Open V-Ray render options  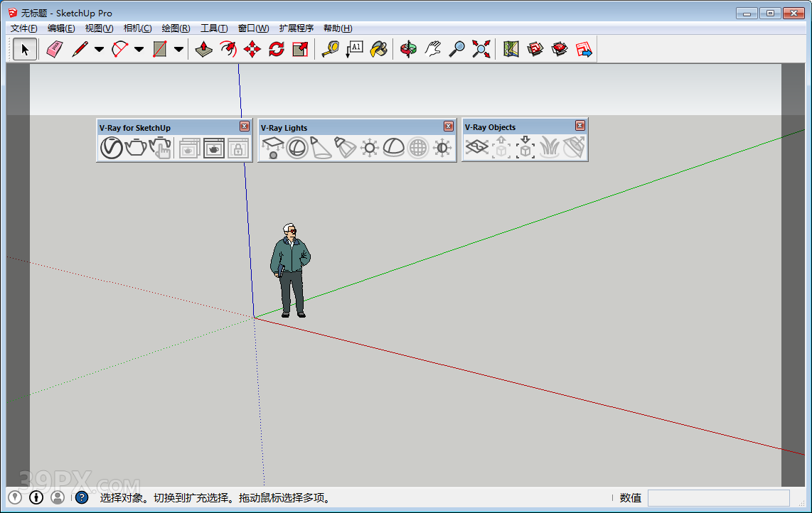[110, 148]
